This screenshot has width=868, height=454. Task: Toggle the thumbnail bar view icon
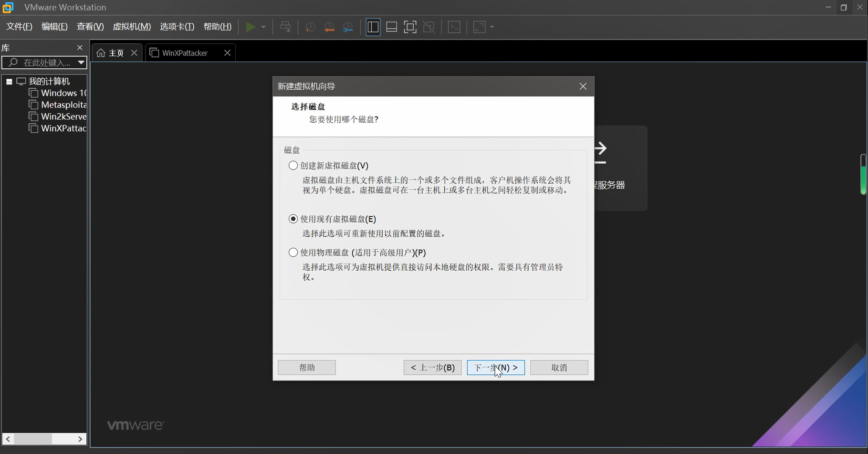(392, 27)
